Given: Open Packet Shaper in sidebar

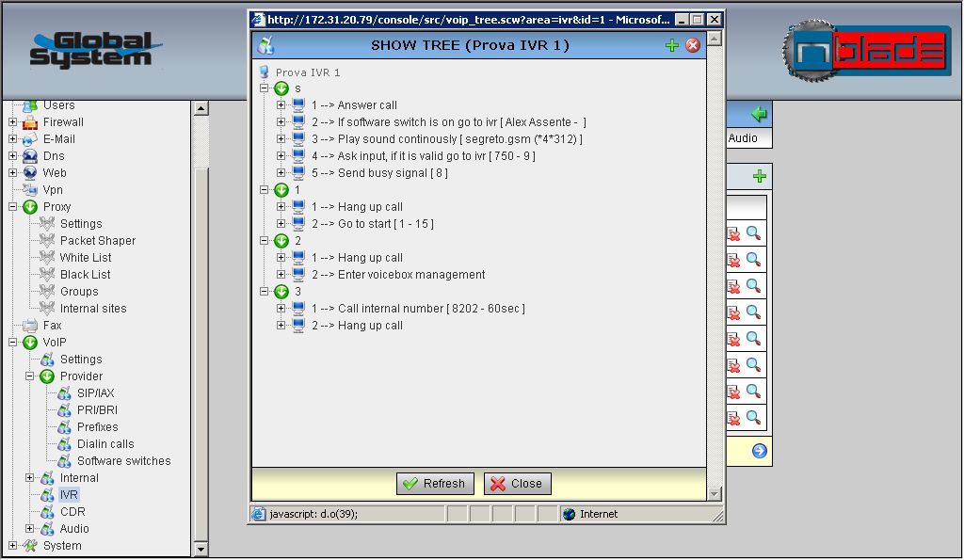Looking at the screenshot, I should [98, 241].
